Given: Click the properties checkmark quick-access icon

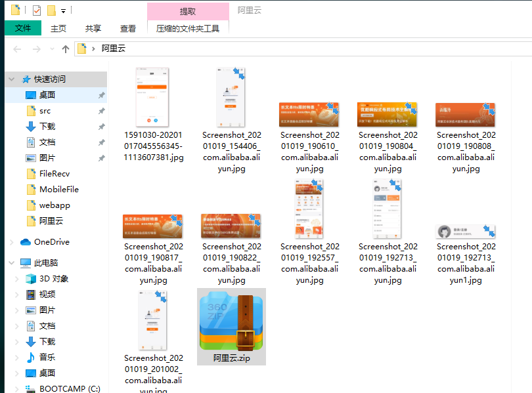Looking at the screenshot, I should click(x=37, y=10).
